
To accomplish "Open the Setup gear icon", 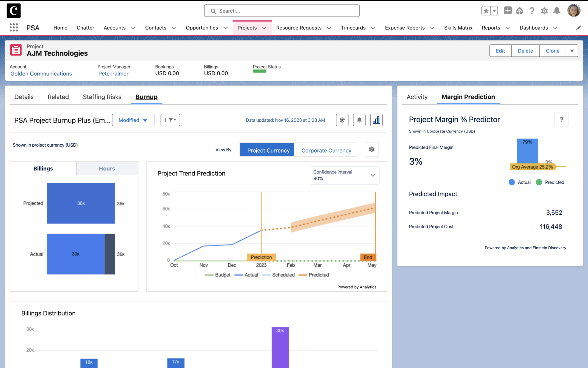I will [544, 11].
